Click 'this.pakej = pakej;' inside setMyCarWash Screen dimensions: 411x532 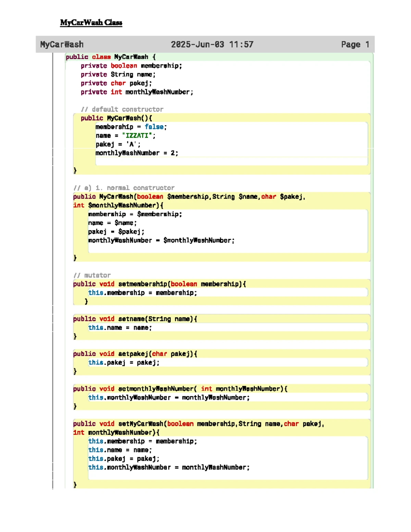124,459
